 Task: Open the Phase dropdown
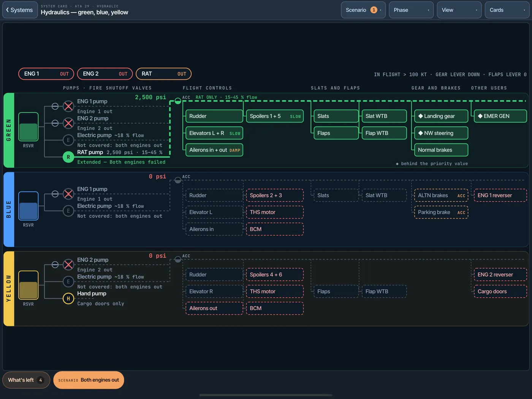click(411, 10)
